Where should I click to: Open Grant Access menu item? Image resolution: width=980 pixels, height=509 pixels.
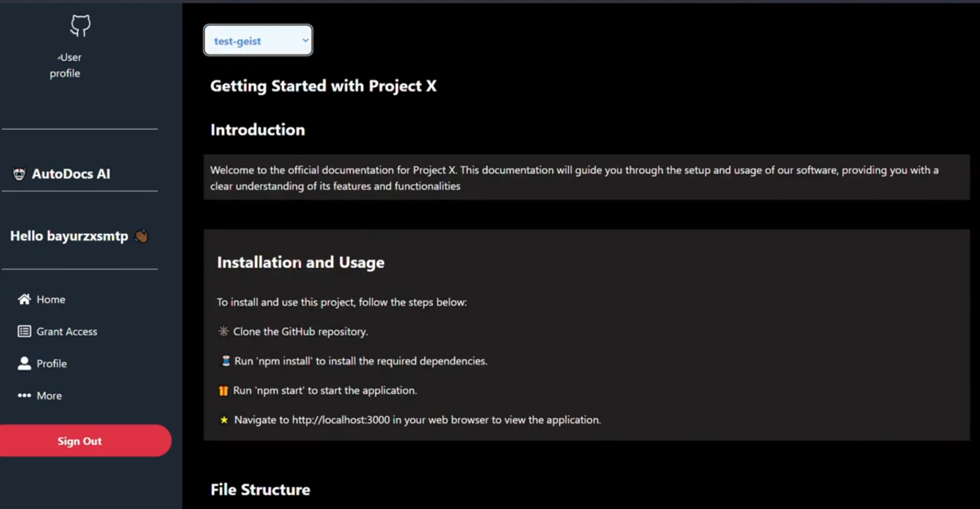(x=67, y=332)
